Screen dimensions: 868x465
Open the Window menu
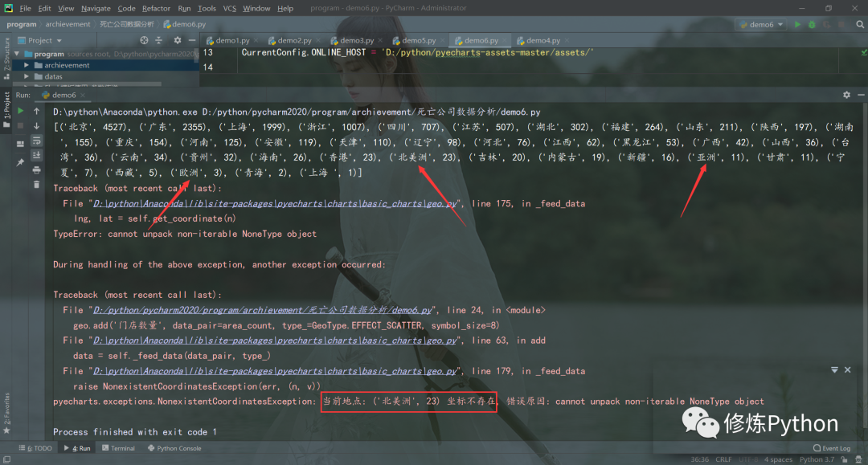click(x=256, y=8)
